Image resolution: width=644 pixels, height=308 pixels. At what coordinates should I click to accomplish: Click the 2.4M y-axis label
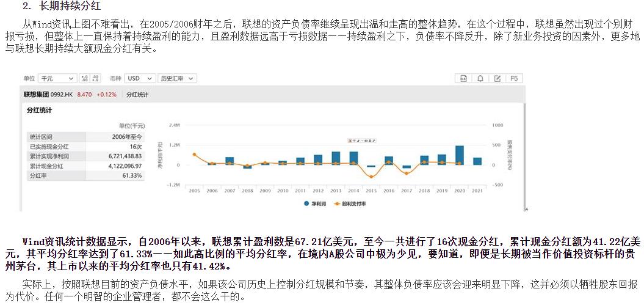175,125
